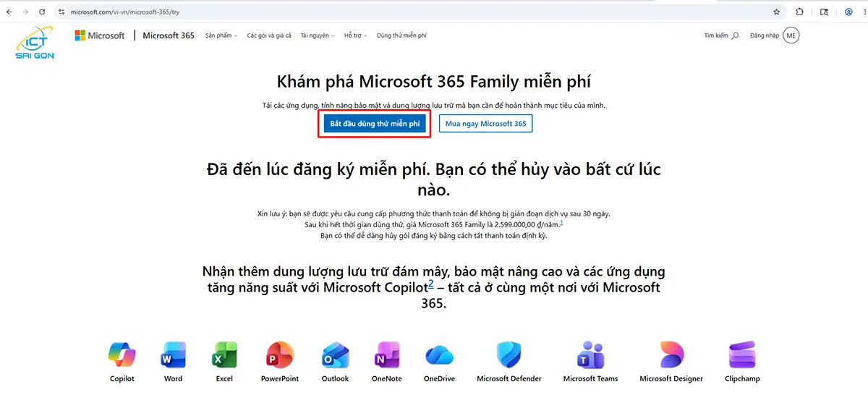Screen dimensions: 868x403
Task: Click the Tìm kiếm search button
Action: coord(721,35)
